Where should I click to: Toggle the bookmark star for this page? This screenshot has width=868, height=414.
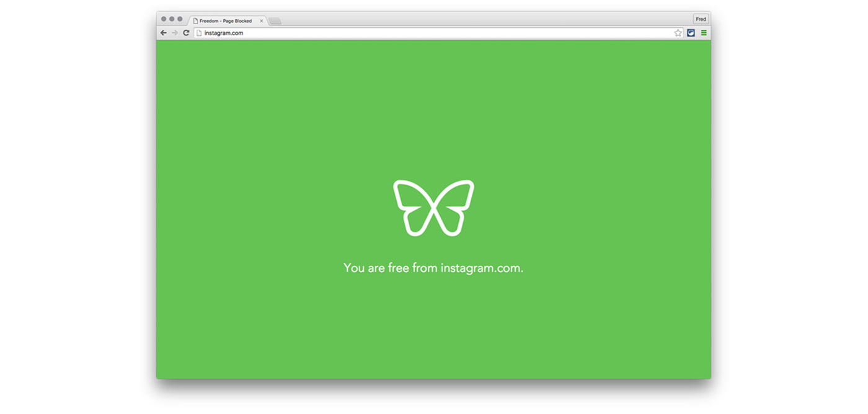click(678, 33)
